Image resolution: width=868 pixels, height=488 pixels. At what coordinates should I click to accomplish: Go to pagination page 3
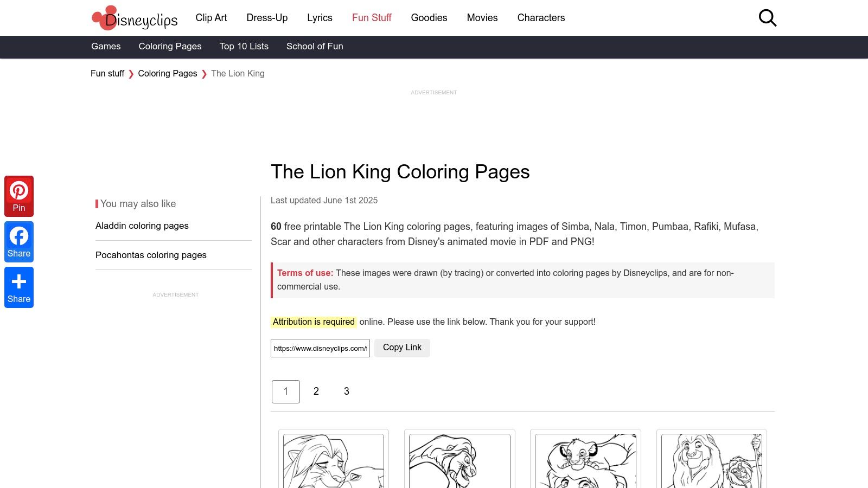[x=347, y=391]
